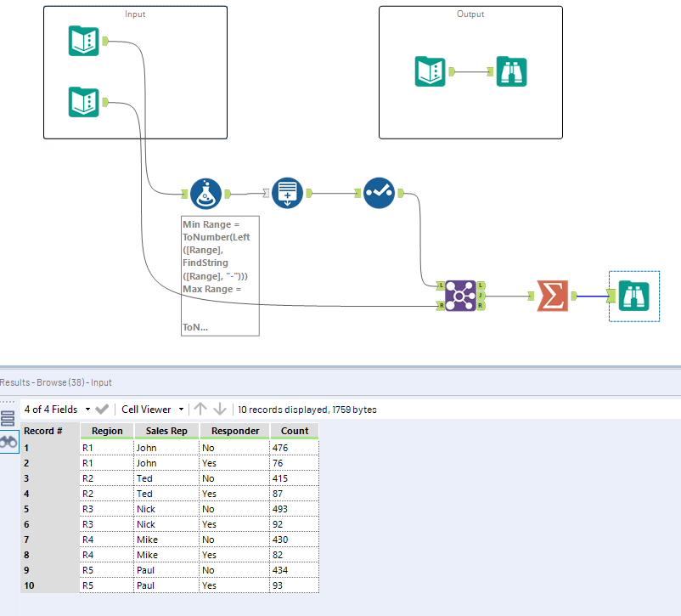Select top Input Data tool in Input container
This screenshot has height=616, width=681.
(x=83, y=41)
